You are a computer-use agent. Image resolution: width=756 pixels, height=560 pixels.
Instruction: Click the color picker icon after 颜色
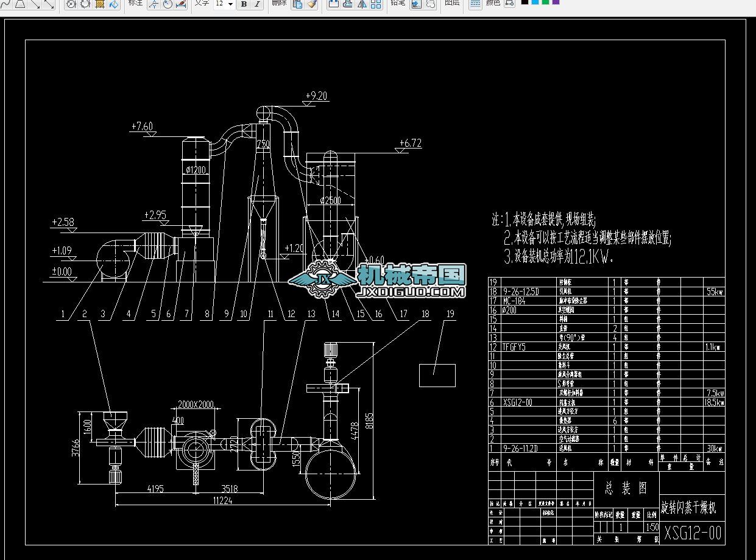509,4
